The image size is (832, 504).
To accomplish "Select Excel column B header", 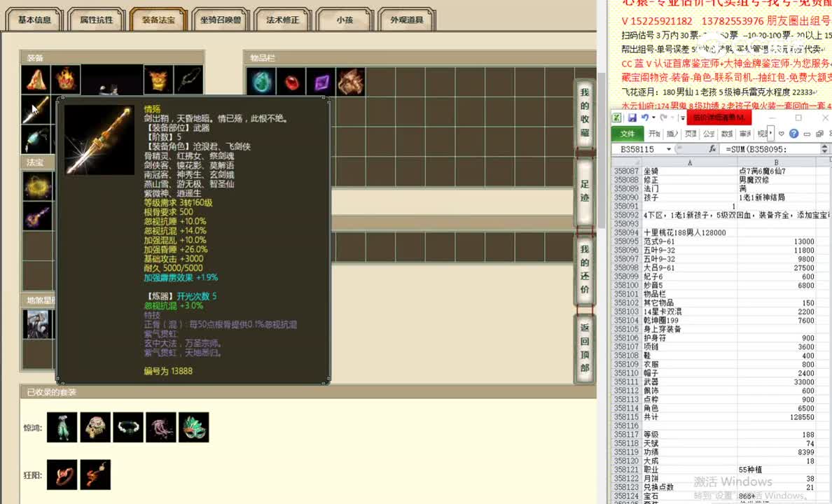I will coord(776,162).
